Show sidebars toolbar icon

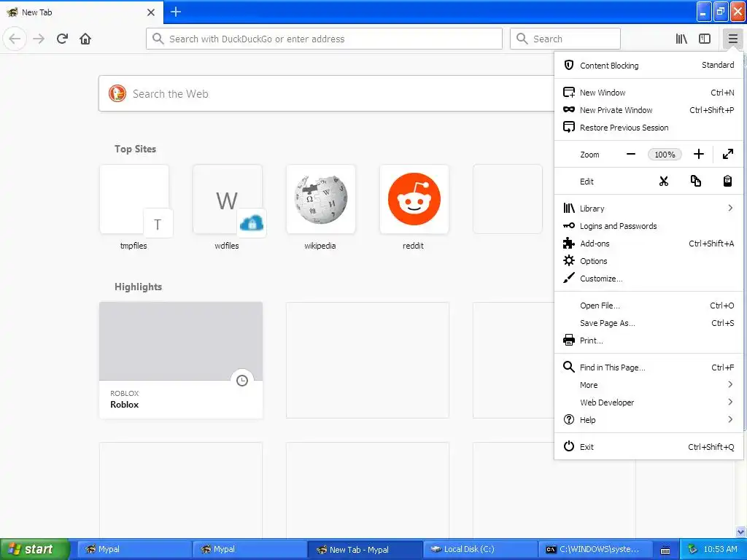coord(705,39)
